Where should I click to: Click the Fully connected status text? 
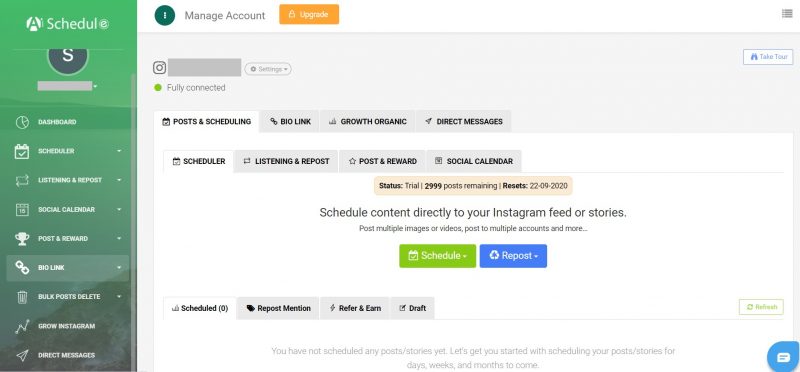point(196,88)
